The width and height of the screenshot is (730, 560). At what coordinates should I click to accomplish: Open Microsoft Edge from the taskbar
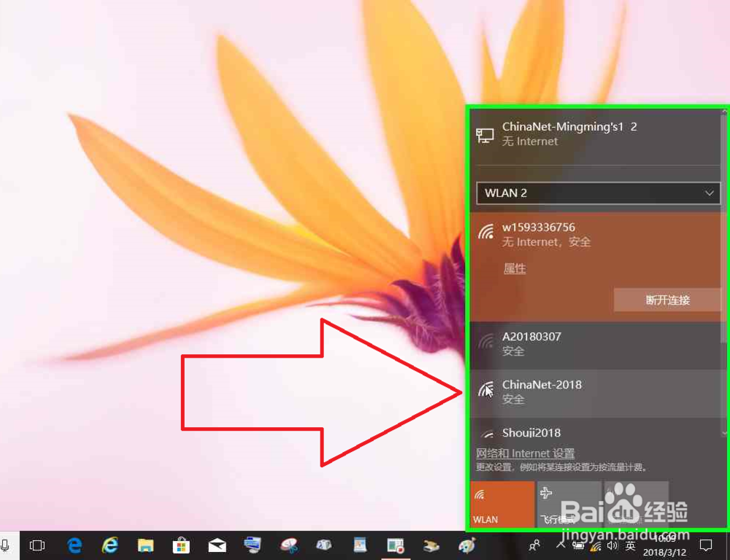pyautogui.click(x=74, y=545)
